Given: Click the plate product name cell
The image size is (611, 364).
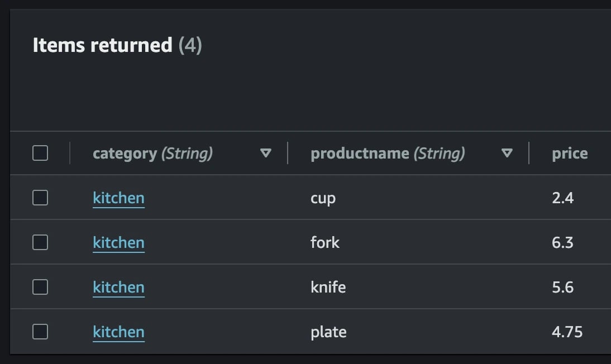Looking at the screenshot, I should [328, 332].
